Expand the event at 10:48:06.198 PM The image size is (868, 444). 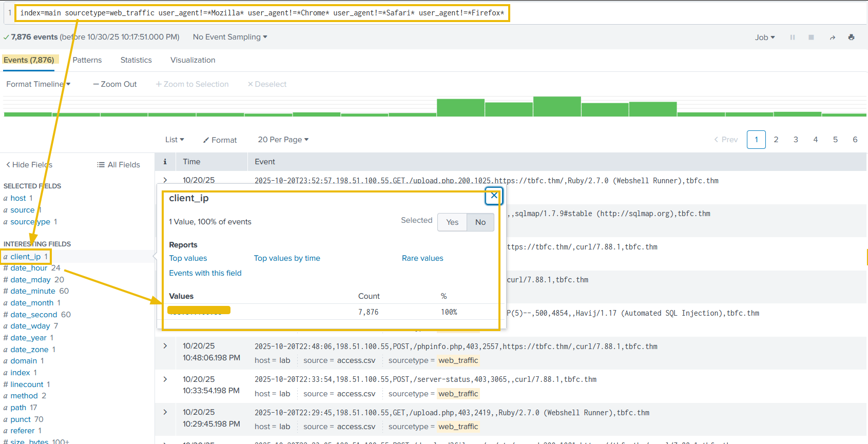pyautogui.click(x=165, y=346)
